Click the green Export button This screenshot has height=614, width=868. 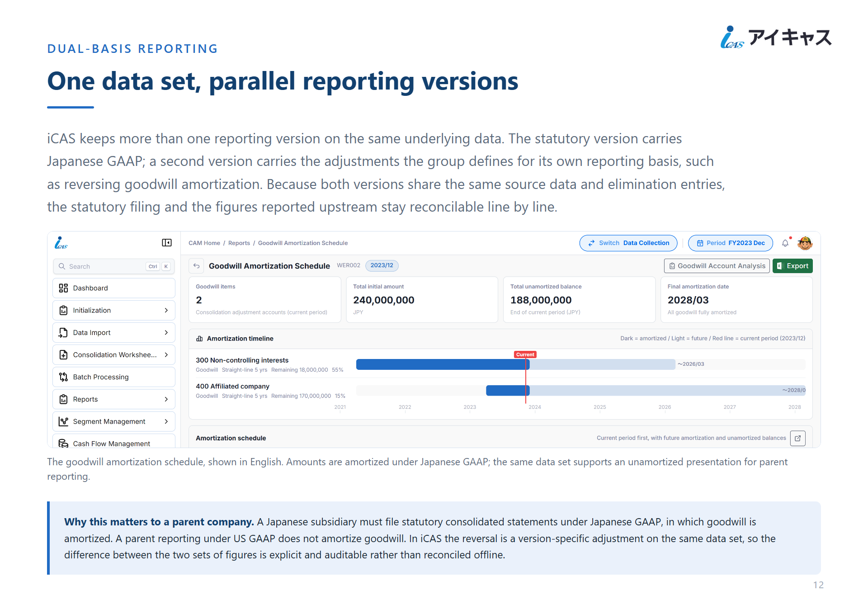(x=793, y=266)
